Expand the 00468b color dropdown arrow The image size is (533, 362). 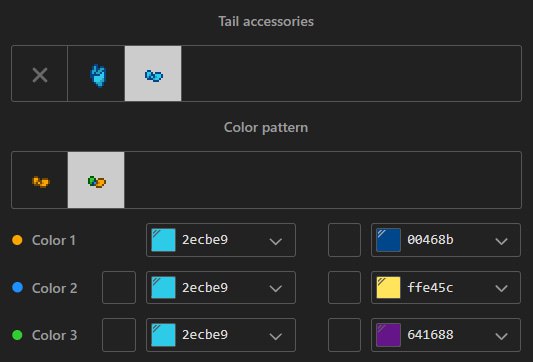coord(501,241)
